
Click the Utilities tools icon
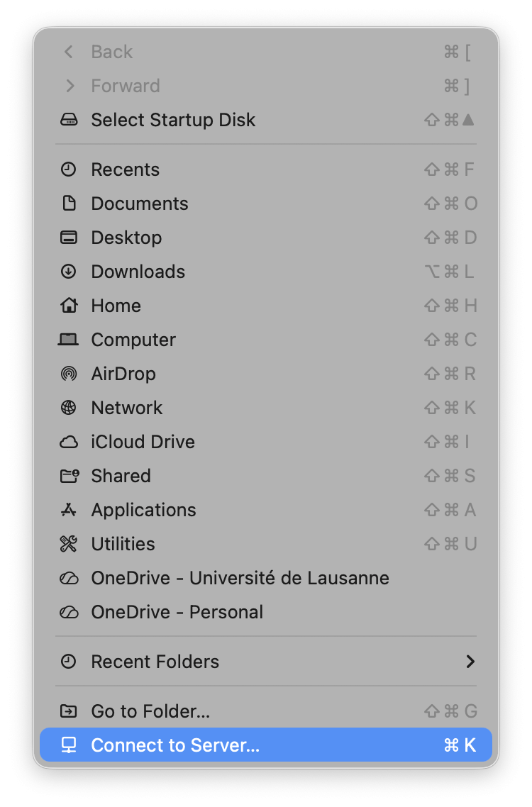(69, 544)
